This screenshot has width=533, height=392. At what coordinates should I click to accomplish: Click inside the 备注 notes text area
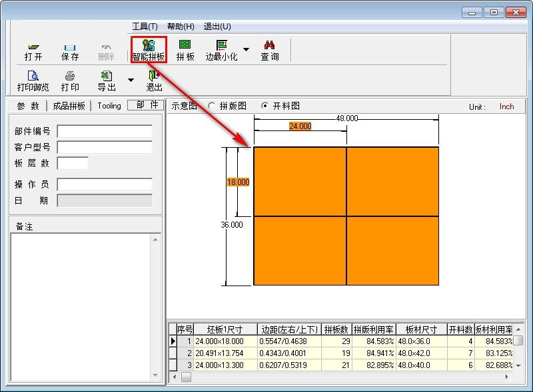tap(81, 307)
